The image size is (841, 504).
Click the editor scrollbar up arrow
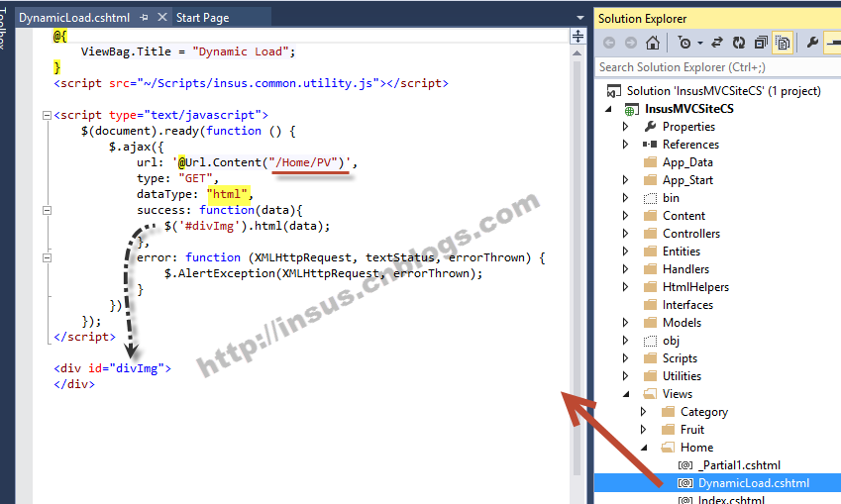578,53
